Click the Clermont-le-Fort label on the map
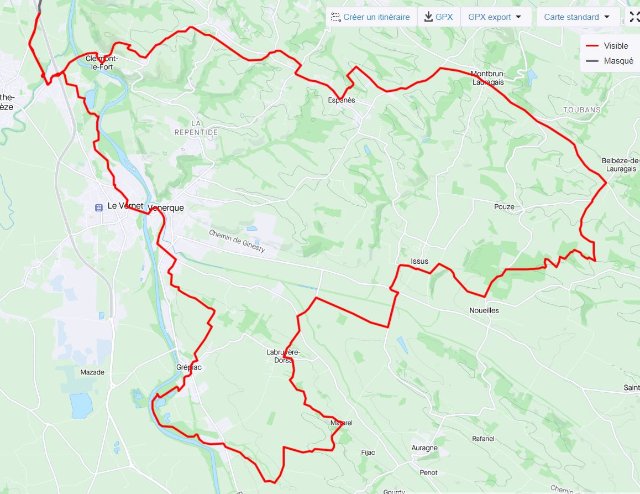Screen dimensions: 640x494 [102, 63]
